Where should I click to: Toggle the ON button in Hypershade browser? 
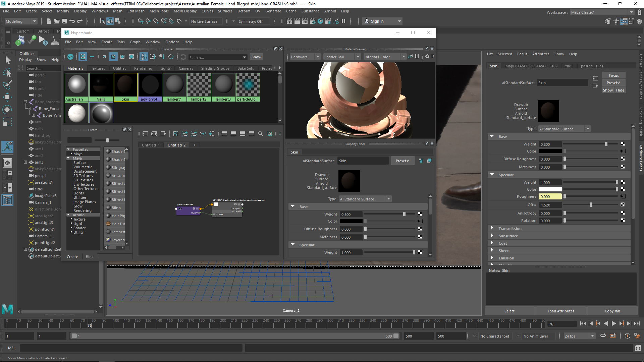pyautogui.click(x=70, y=57)
